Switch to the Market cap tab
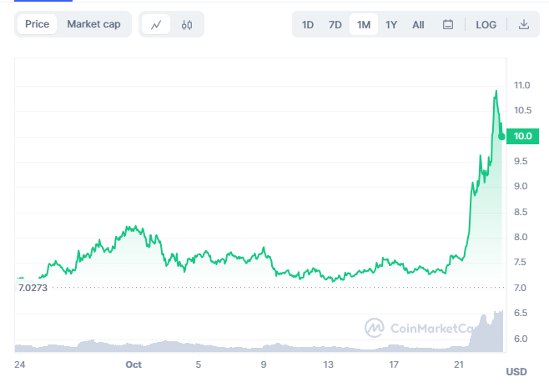549x392 pixels. point(93,24)
